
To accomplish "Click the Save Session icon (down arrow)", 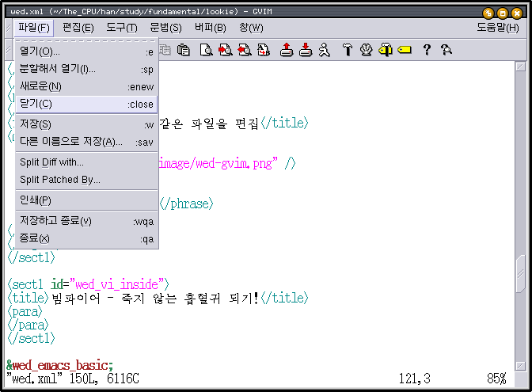I will tap(306, 50).
